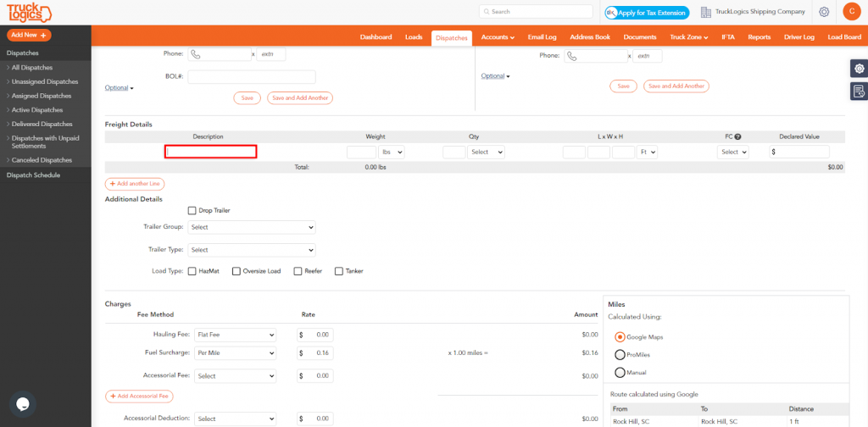Open the FC Select dropdown
The image size is (868, 427).
click(x=733, y=152)
